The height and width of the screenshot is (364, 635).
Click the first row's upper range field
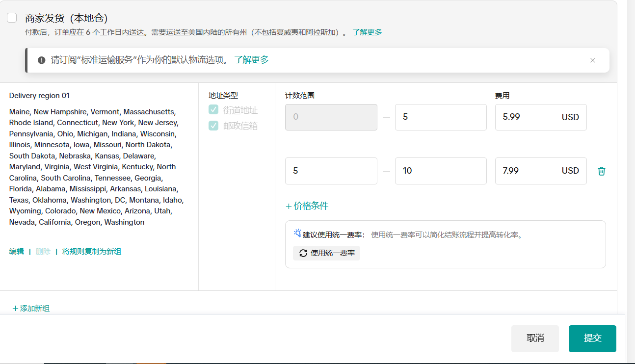tap(440, 117)
